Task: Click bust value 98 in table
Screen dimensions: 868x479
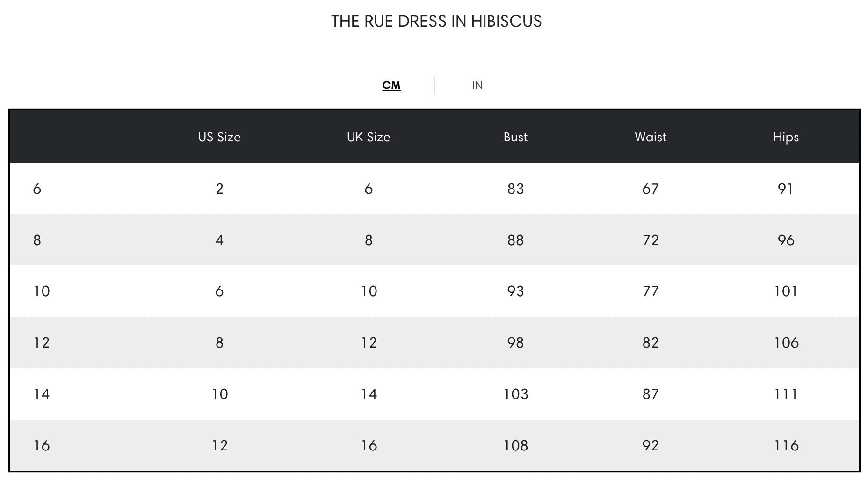Action: click(515, 343)
